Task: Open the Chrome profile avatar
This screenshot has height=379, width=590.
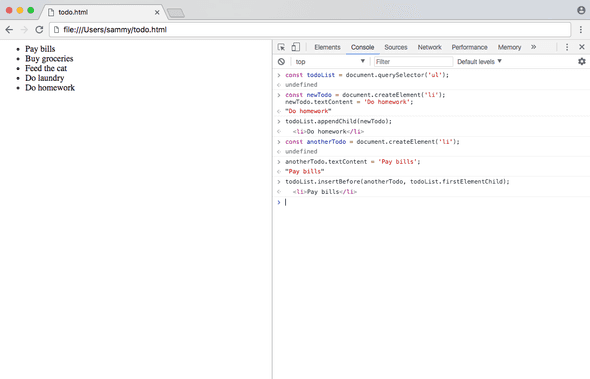Action: [x=581, y=10]
